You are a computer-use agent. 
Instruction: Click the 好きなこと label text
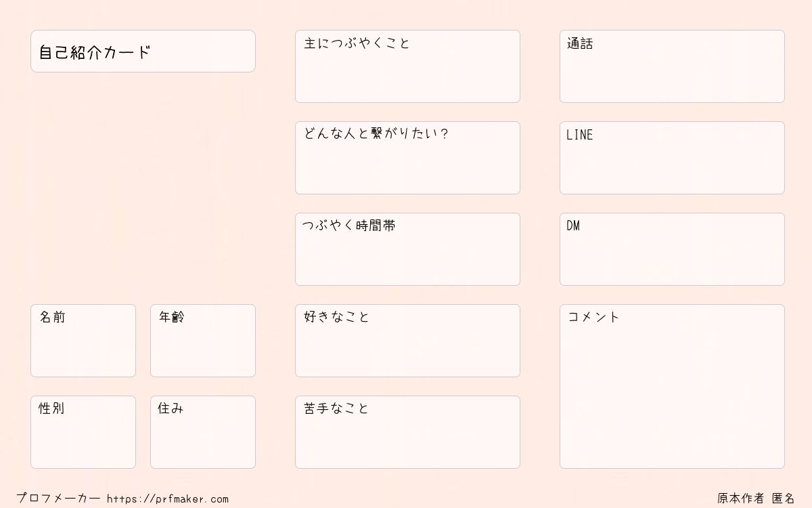[336, 316]
